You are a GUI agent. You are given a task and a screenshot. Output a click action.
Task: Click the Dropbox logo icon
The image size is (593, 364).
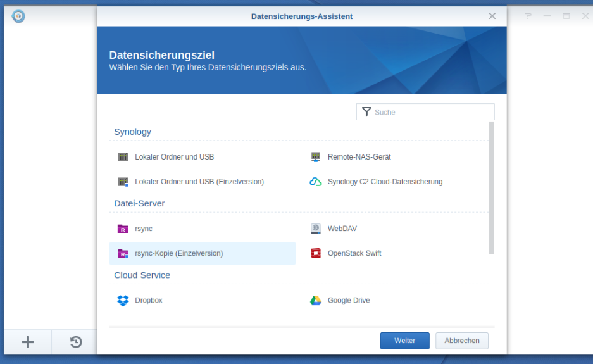coord(123,301)
